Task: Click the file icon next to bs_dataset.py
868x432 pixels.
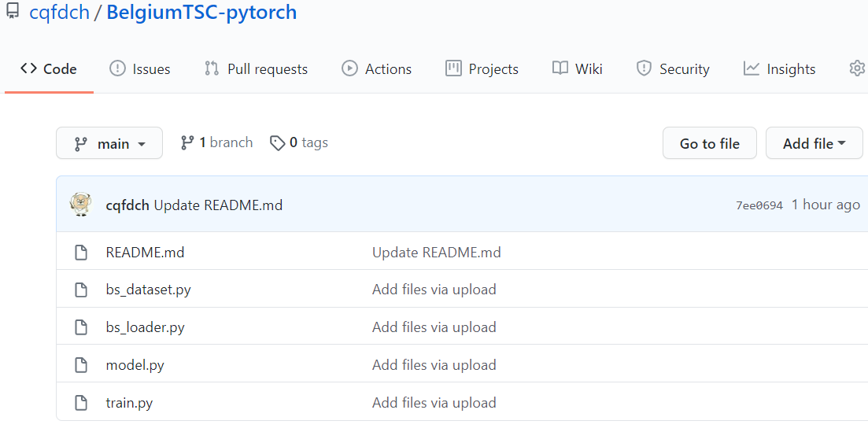Action: (81, 290)
